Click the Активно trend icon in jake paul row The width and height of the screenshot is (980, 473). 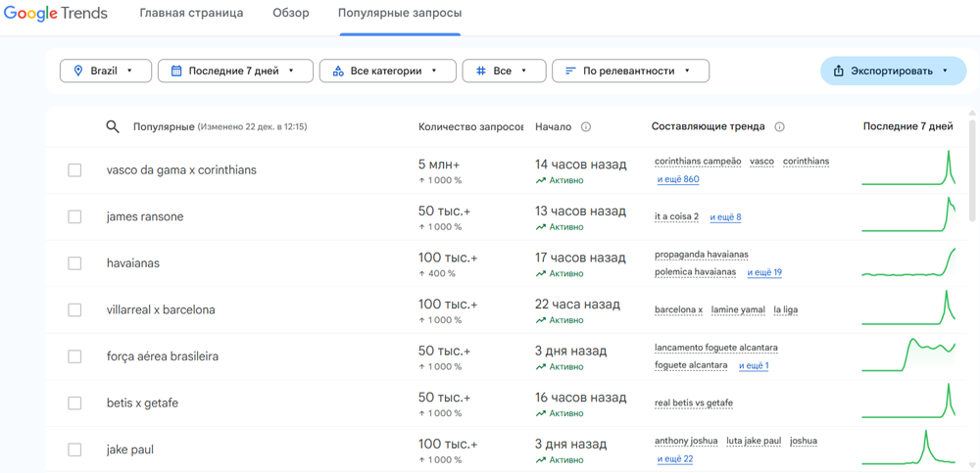pyautogui.click(x=541, y=460)
